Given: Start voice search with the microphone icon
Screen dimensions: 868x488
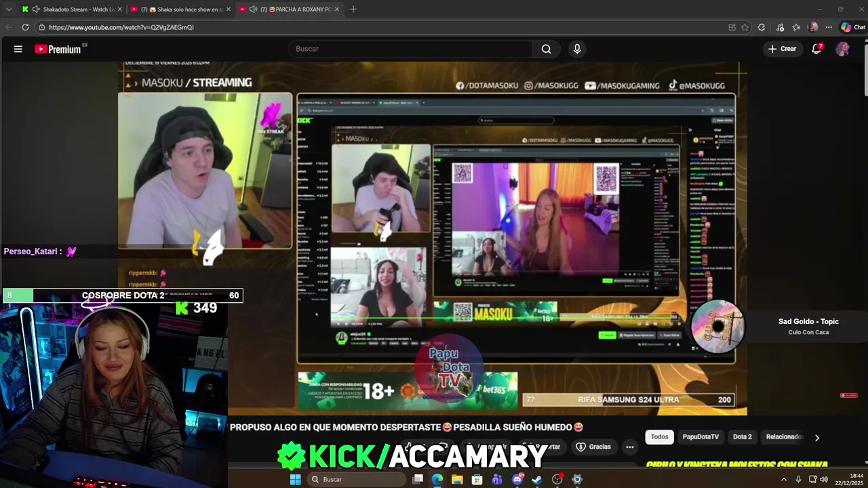Looking at the screenshot, I should [x=577, y=49].
